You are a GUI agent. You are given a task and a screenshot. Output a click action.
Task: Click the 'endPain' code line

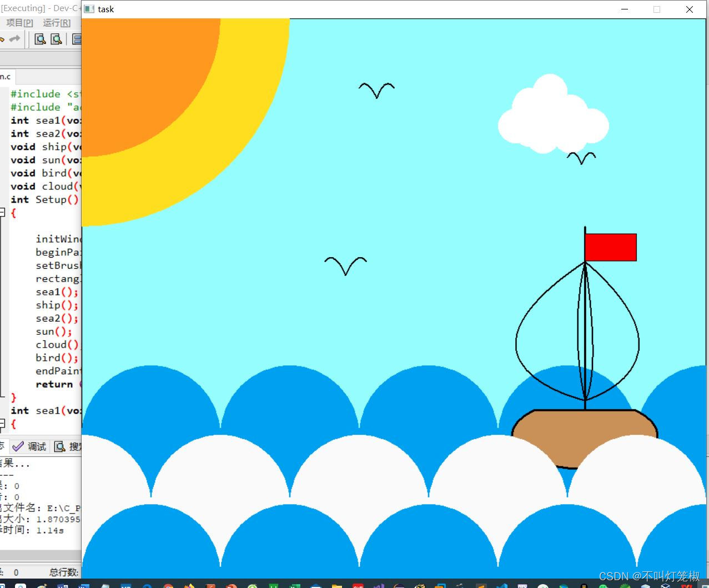58,371
